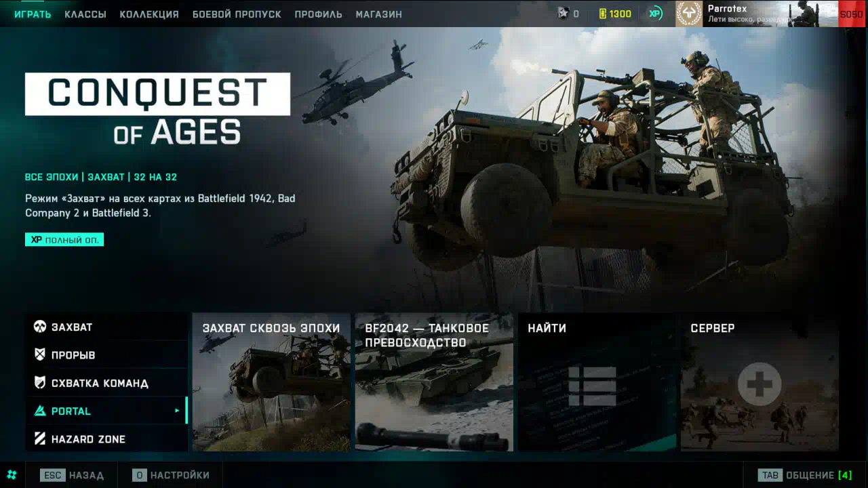Click the CONQUEST of AGES title banner
This screenshot has width=868, height=488.
pos(157,110)
